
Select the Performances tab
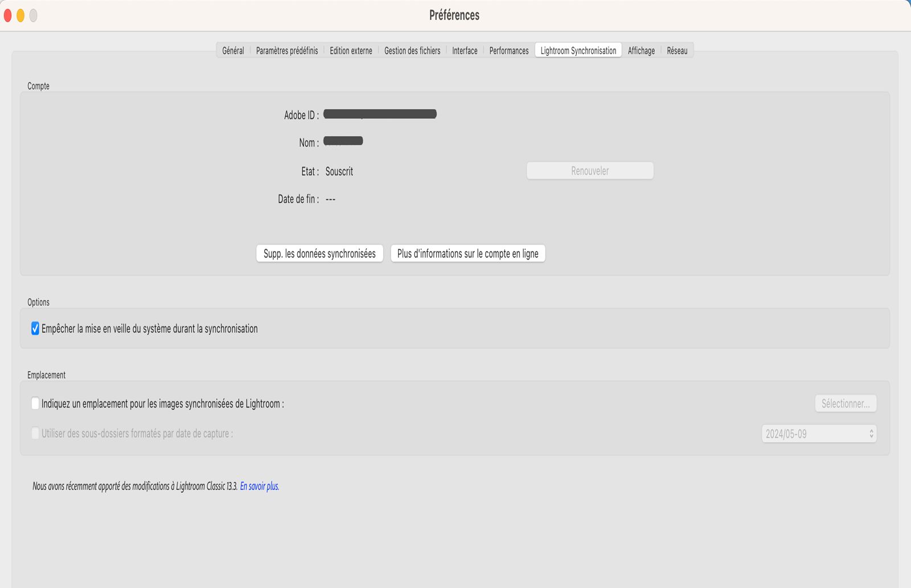(508, 51)
